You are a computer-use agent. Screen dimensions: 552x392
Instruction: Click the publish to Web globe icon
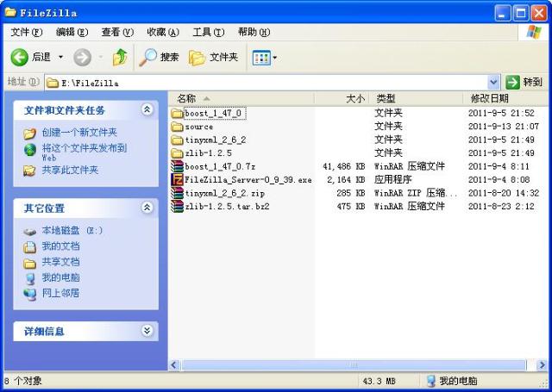[x=30, y=150]
